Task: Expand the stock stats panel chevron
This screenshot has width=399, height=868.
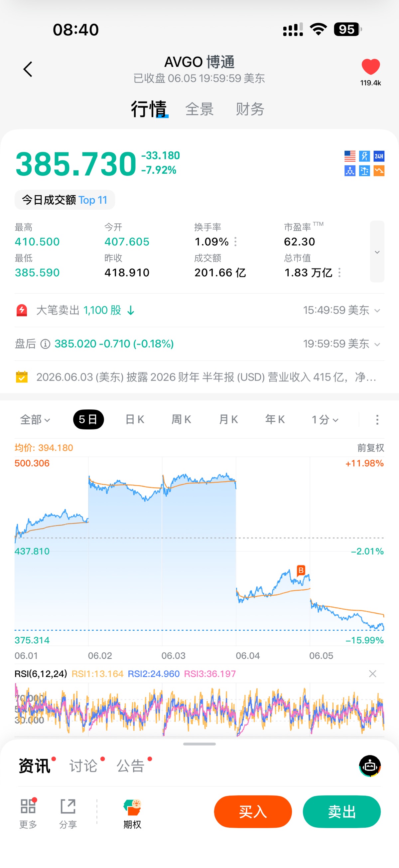Action: click(377, 252)
